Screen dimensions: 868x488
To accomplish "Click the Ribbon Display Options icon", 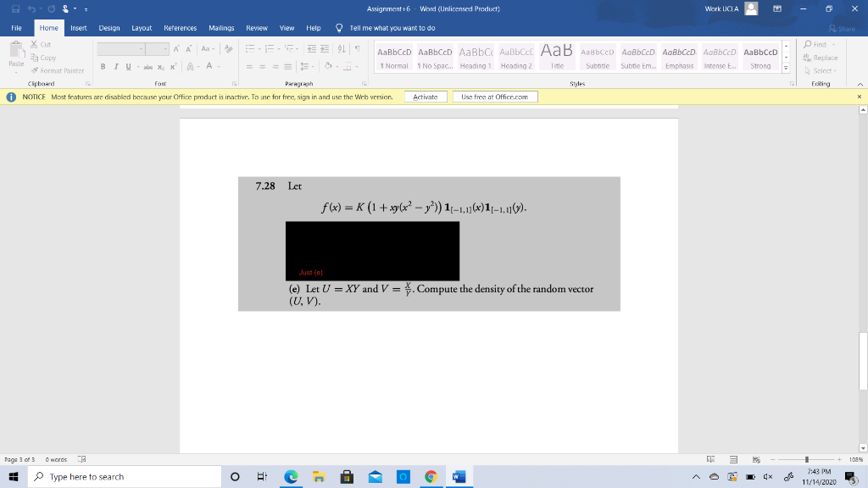I will pos(777,8).
